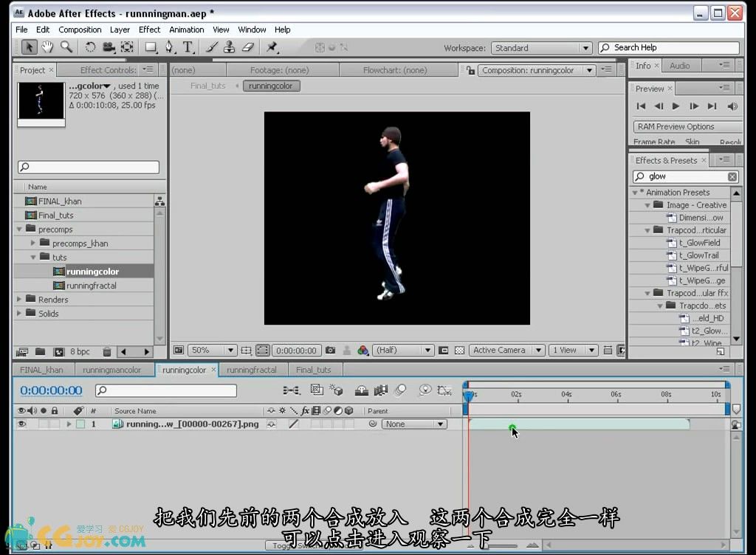Toggle solo switch for layer 1
The height and width of the screenshot is (555, 756).
(44, 424)
